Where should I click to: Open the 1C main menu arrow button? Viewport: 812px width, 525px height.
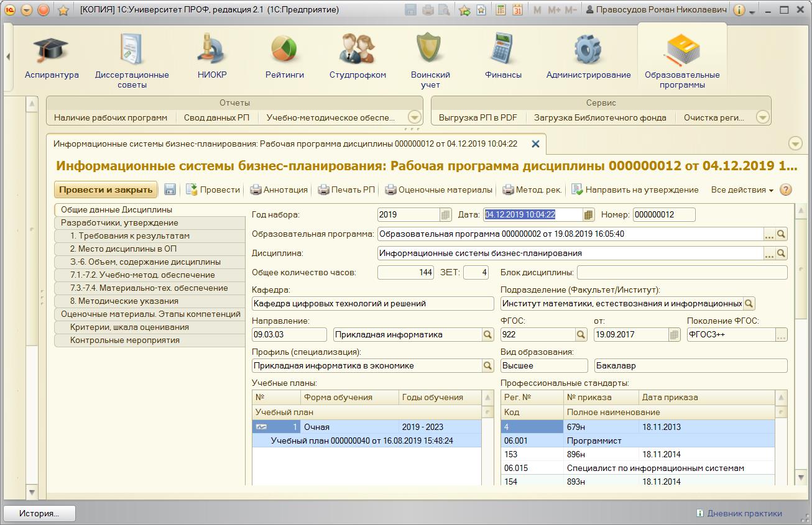click(26, 10)
